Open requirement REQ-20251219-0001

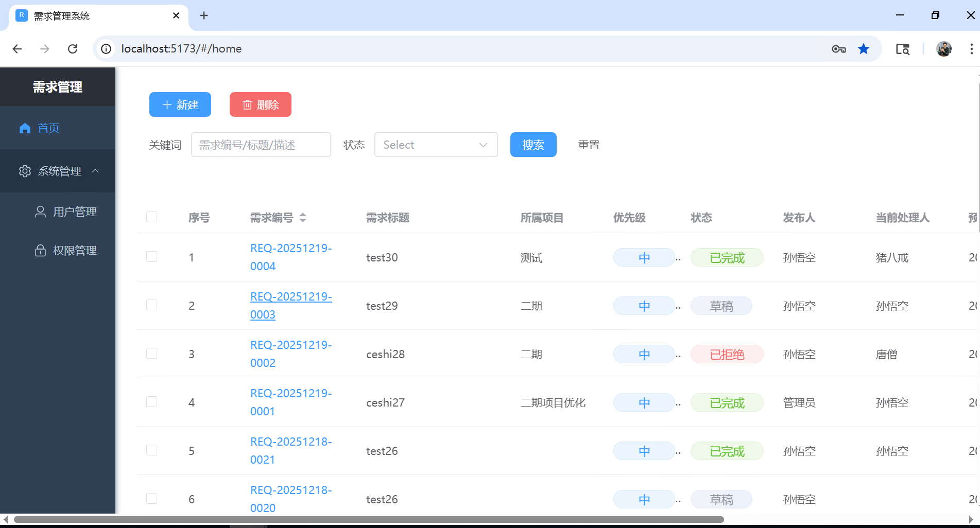point(291,402)
